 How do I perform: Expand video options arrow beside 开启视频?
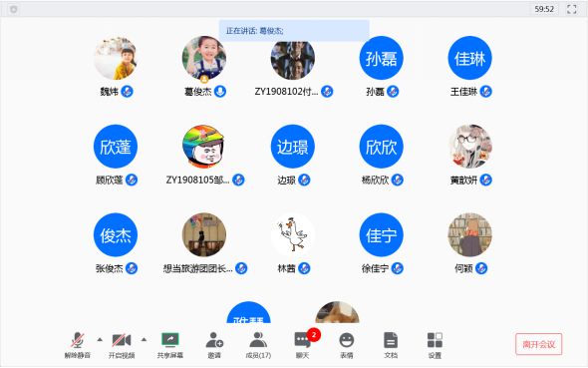pyautogui.click(x=144, y=340)
